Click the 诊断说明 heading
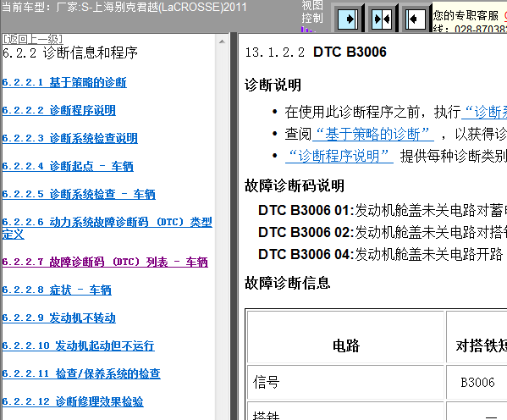This screenshot has width=507, height=420. click(273, 85)
